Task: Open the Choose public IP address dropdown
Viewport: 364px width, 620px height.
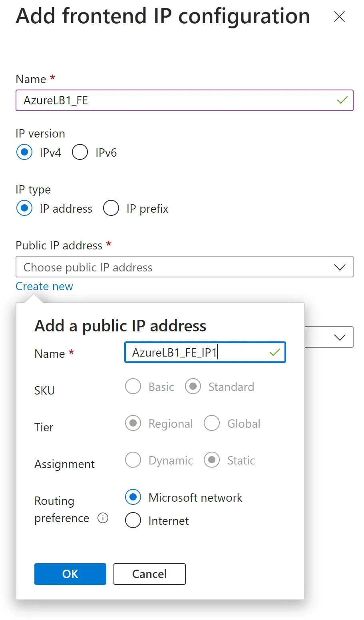Action: (x=185, y=267)
